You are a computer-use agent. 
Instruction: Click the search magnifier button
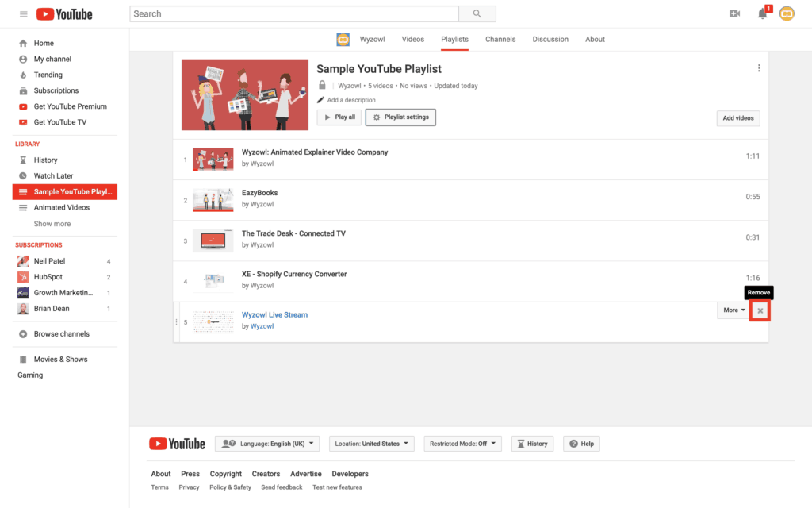[x=477, y=14]
